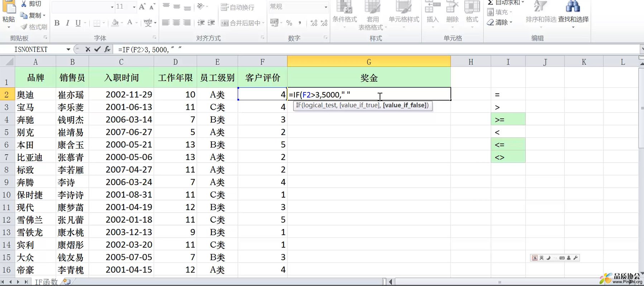Align text to the right
This screenshot has width=644, height=286.
[187, 23]
